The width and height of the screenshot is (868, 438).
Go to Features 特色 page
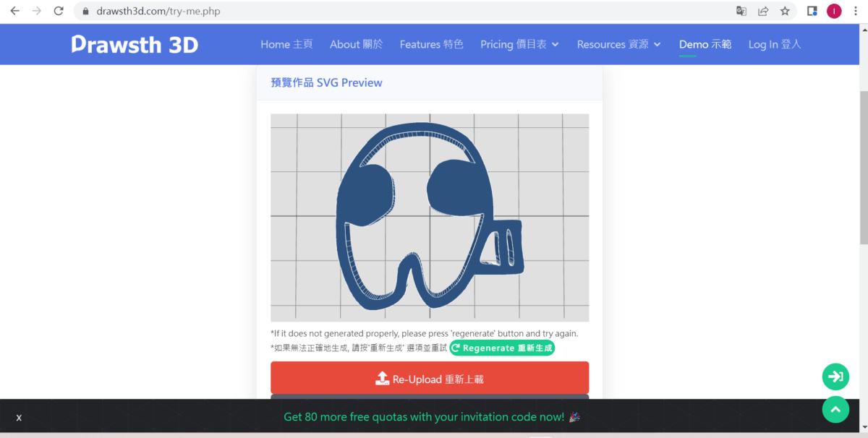[x=431, y=44]
